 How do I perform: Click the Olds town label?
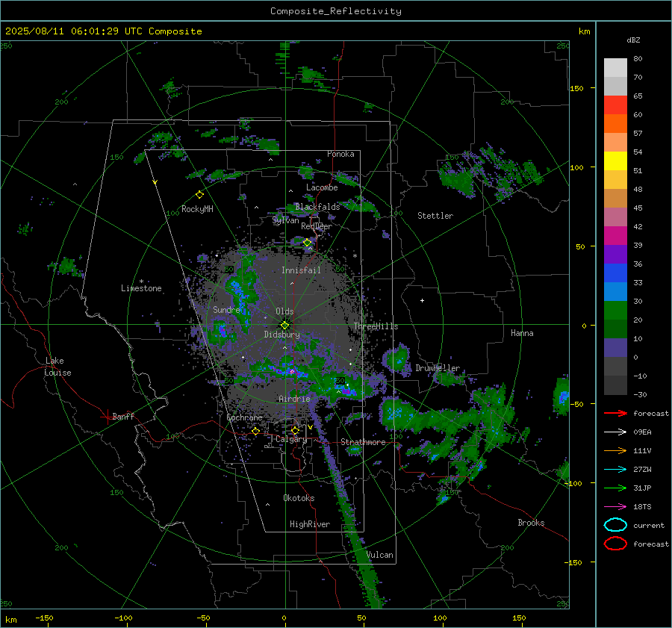click(284, 311)
